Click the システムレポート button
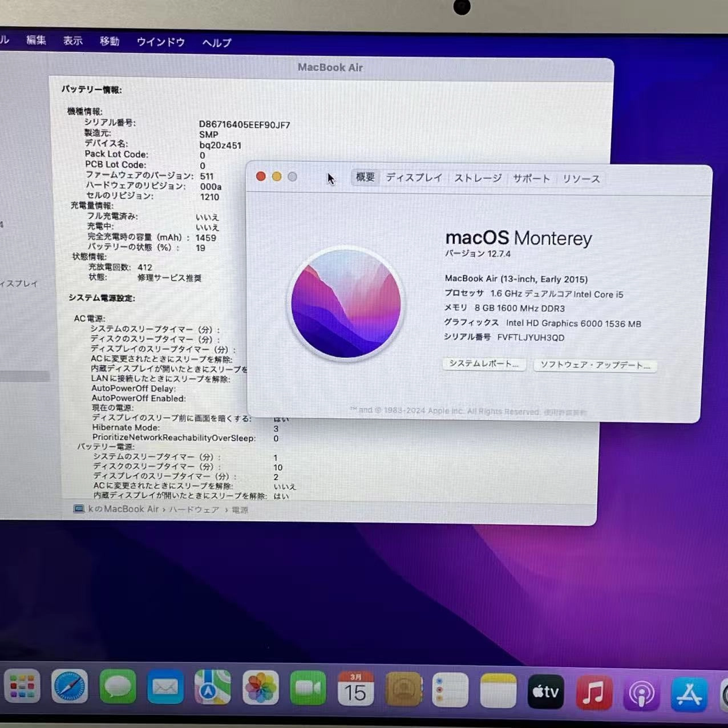The height and width of the screenshot is (728, 728). coord(483,365)
